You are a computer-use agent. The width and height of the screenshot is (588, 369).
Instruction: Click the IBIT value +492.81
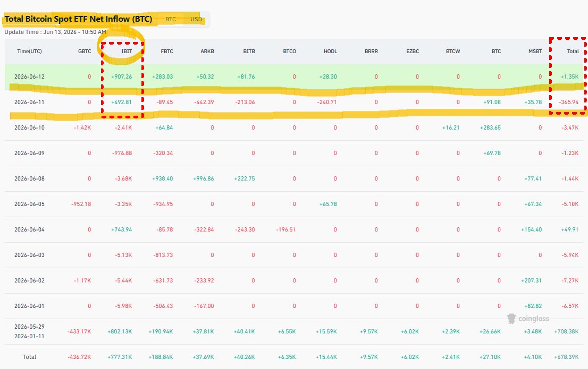pos(122,102)
